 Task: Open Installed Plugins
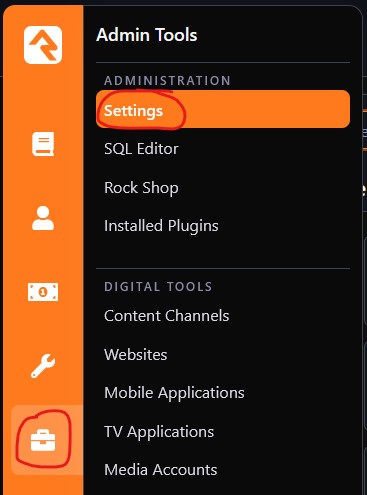pos(161,226)
